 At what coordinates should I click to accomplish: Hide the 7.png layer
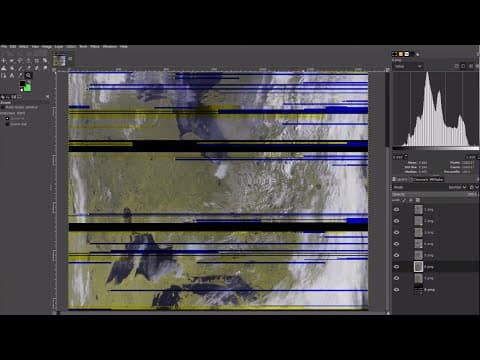[396, 278]
